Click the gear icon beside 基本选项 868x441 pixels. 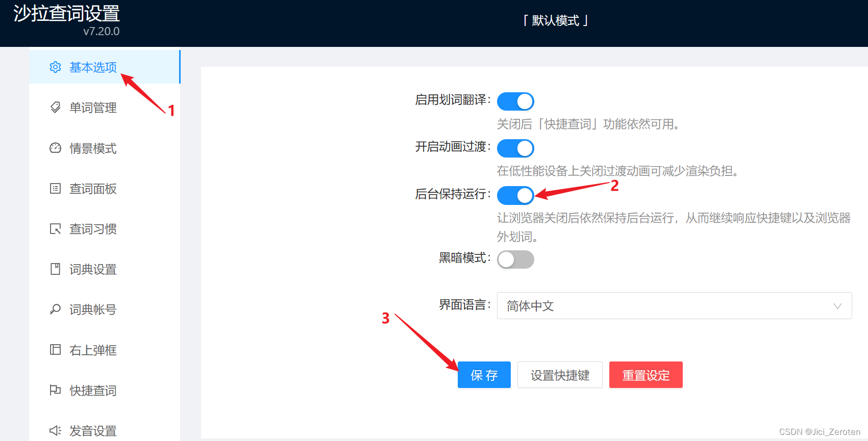(55, 67)
